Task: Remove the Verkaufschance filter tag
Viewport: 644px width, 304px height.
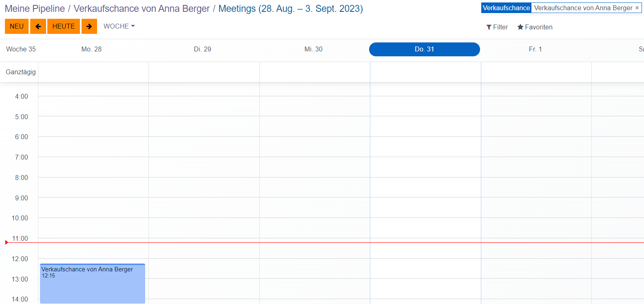Action: click(637, 8)
